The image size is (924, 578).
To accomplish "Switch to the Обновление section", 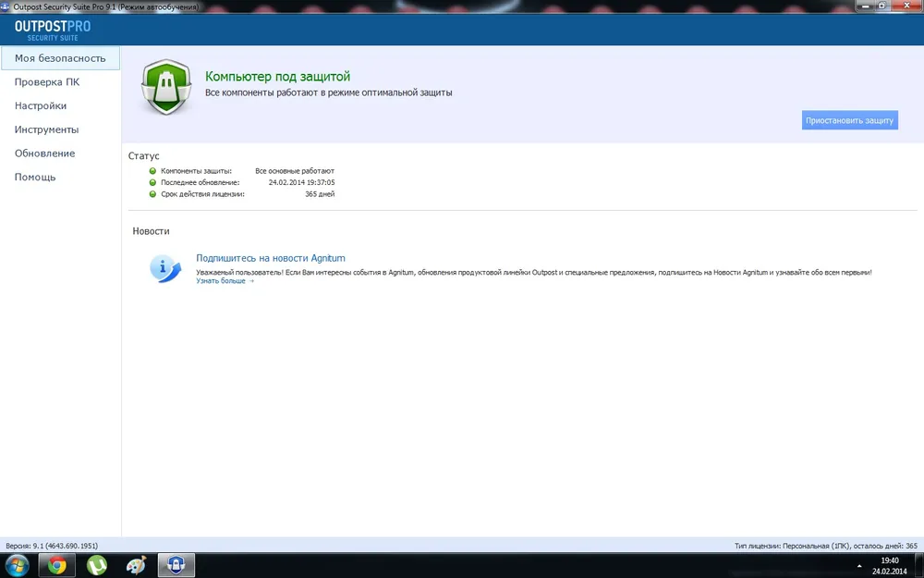I will 44,154.
